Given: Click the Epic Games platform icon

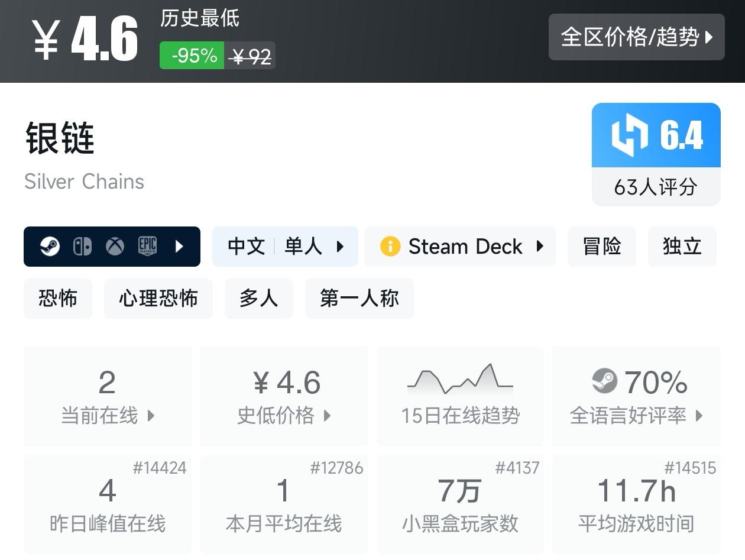Looking at the screenshot, I should [x=147, y=246].
